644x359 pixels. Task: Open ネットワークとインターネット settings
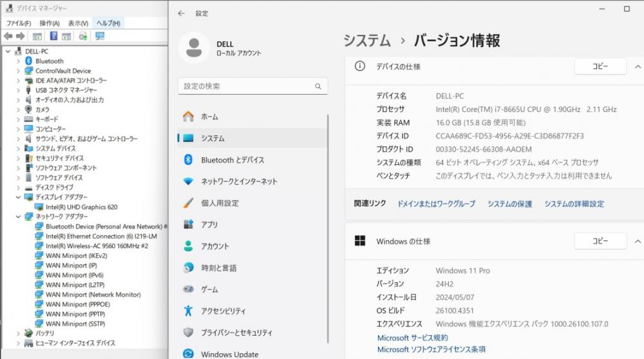252,181
